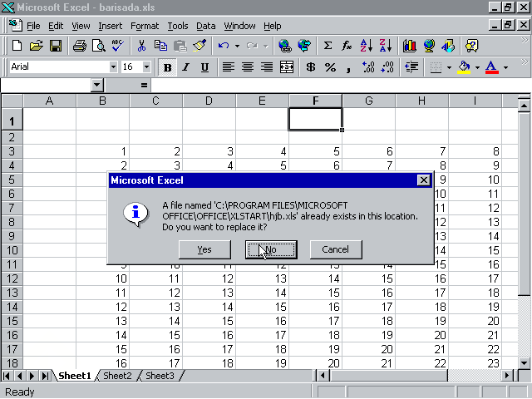Open the Borders dropdown arrow
This screenshot has width=532, height=399.
coord(449,67)
